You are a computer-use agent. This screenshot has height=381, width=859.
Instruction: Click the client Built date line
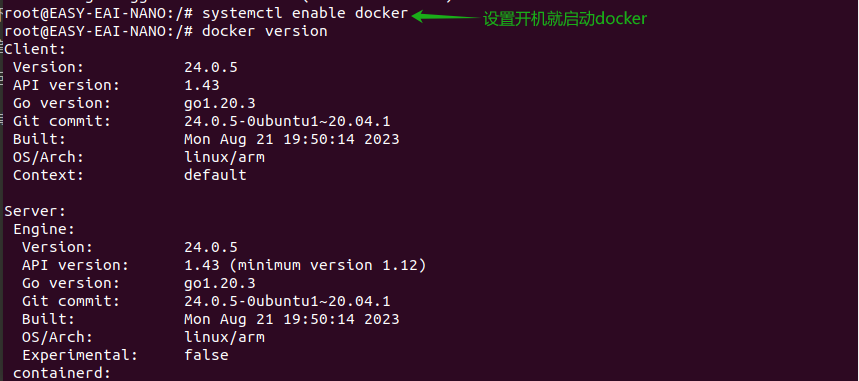tap(291, 139)
